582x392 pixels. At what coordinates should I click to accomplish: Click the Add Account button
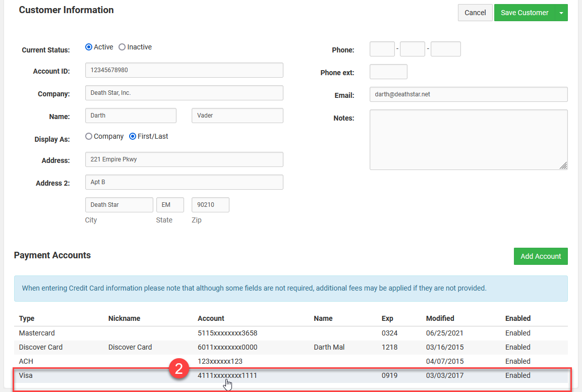tap(541, 256)
